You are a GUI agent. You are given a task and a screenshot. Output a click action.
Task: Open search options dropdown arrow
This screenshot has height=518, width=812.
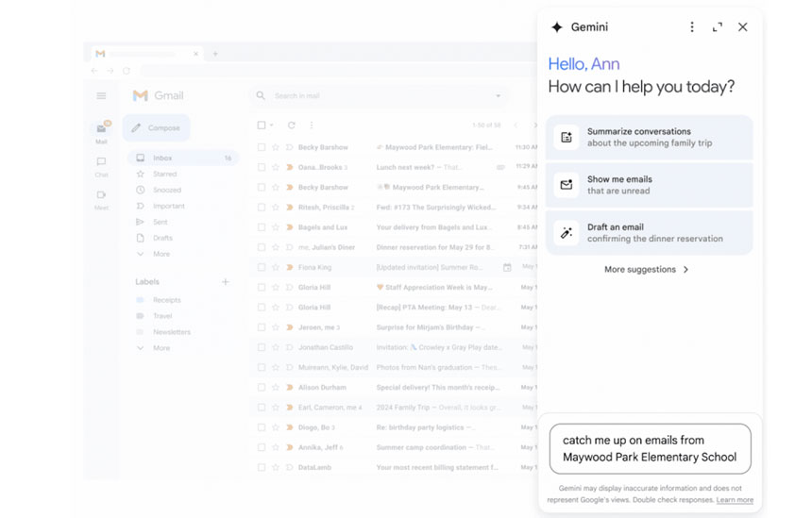499,95
